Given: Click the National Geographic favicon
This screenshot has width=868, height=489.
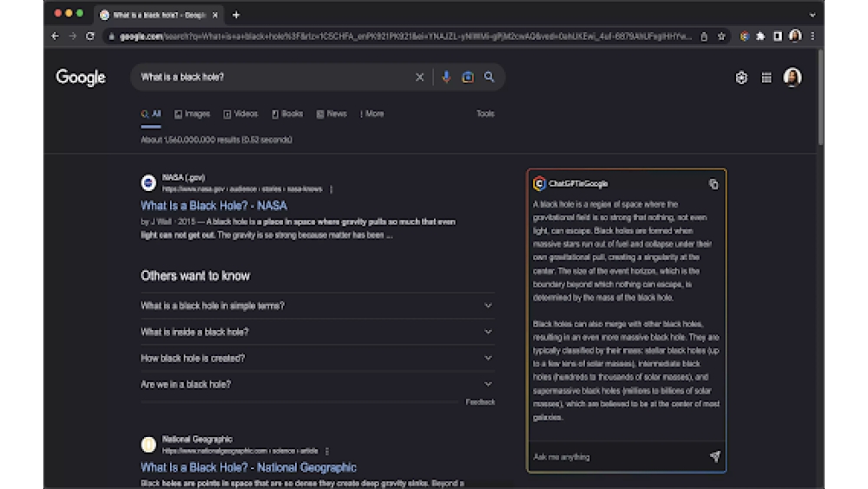Looking at the screenshot, I should pyautogui.click(x=148, y=445).
